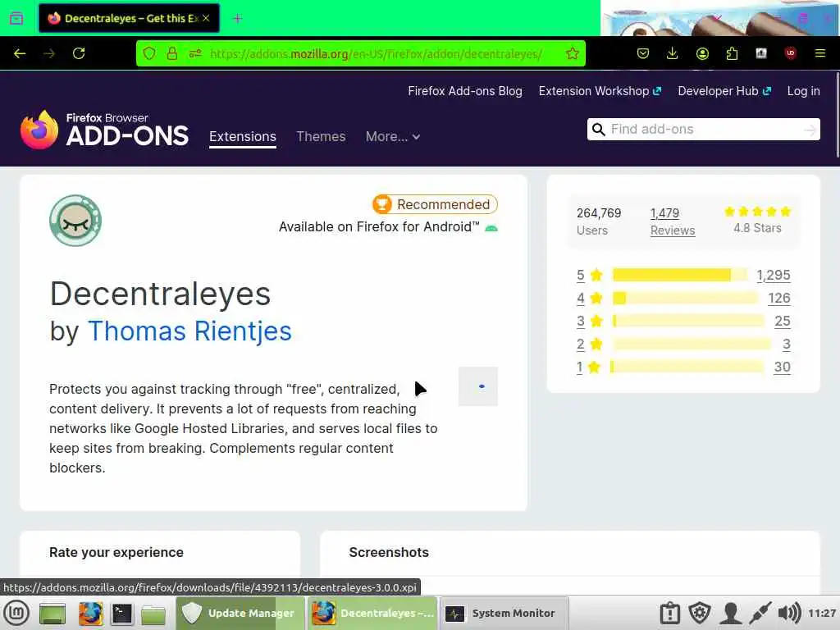
Task: Click the loading install button
Action: 478,386
